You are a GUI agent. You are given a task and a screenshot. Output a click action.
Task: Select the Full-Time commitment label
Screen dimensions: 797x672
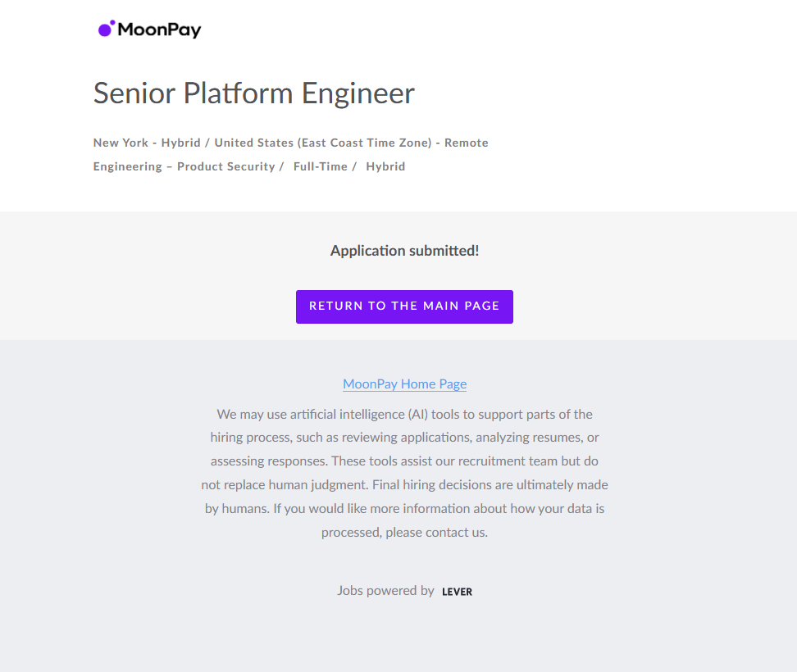320,166
